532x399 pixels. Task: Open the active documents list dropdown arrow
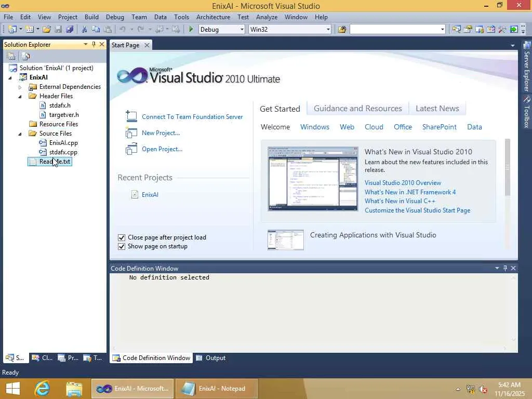[513, 45]
